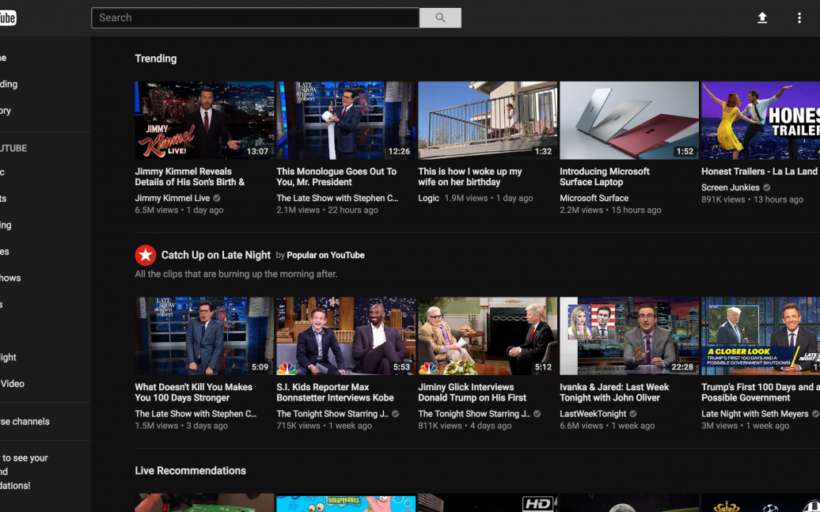Go to Late Night with Seth Meyers channel
The height and width of the screenshot is (512, 820).
(x=755, y=414)
